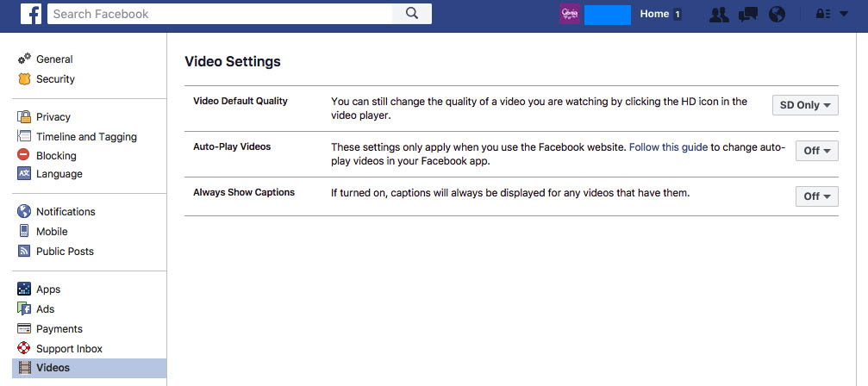Click the Videos film strip icon
Viewport: 868px width, 386px height.
point(25,368)
